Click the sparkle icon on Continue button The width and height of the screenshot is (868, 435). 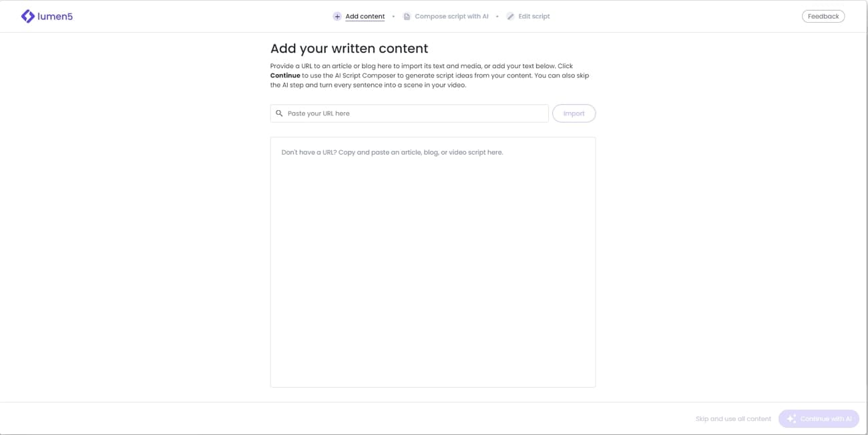point(791,419)
